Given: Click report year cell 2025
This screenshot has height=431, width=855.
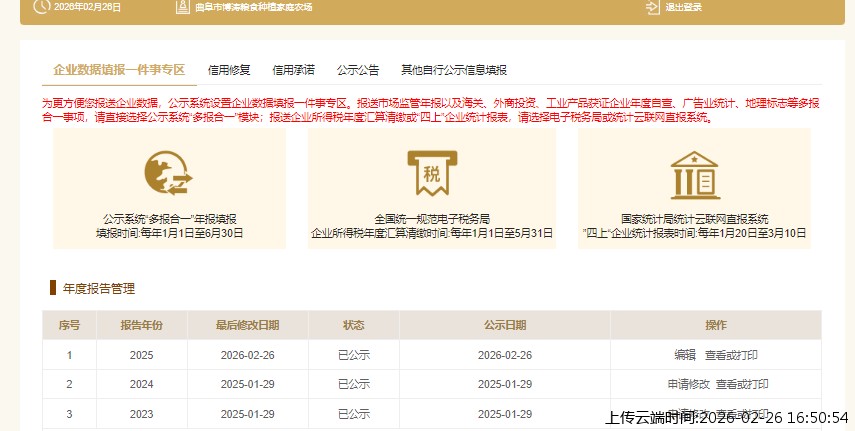Looking at the screenshot, I should (x=142, y=355).
